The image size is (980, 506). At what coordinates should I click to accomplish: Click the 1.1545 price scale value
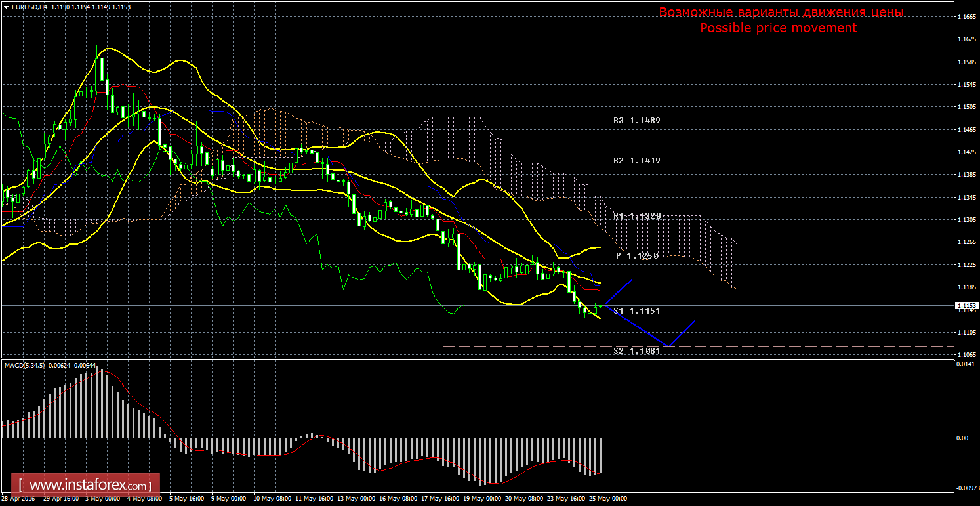point(966,85)
